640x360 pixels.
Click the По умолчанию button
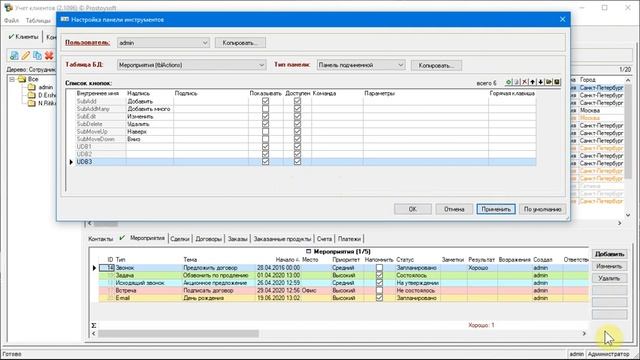pos(542,209)
